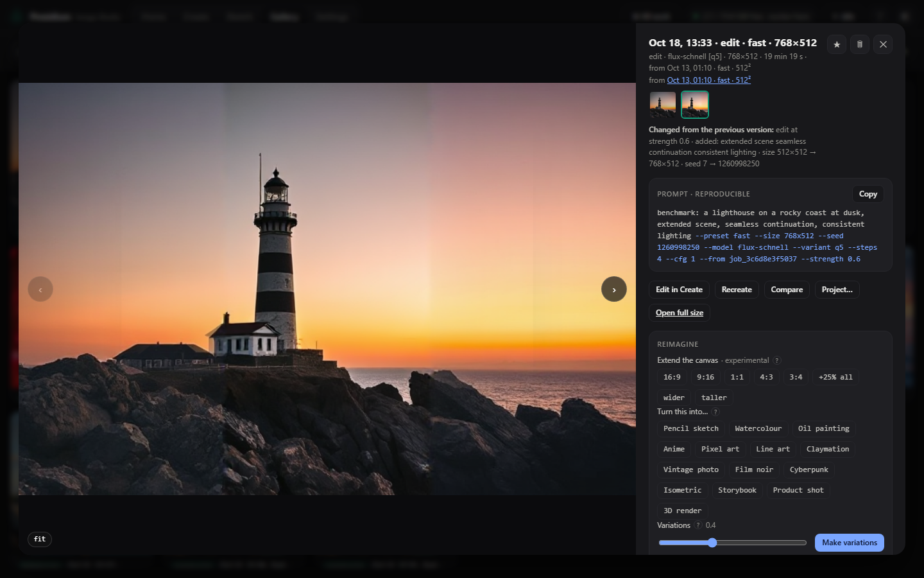Extend canvas to 9:16
Image resolution: width=924 pixels, height=578 pixels.
point(706,377)
